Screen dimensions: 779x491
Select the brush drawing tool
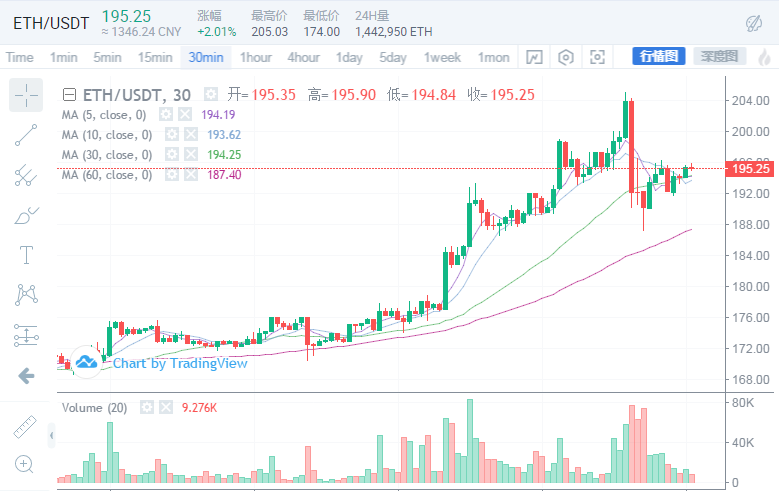pyautogui.click(x=26, y=215)
